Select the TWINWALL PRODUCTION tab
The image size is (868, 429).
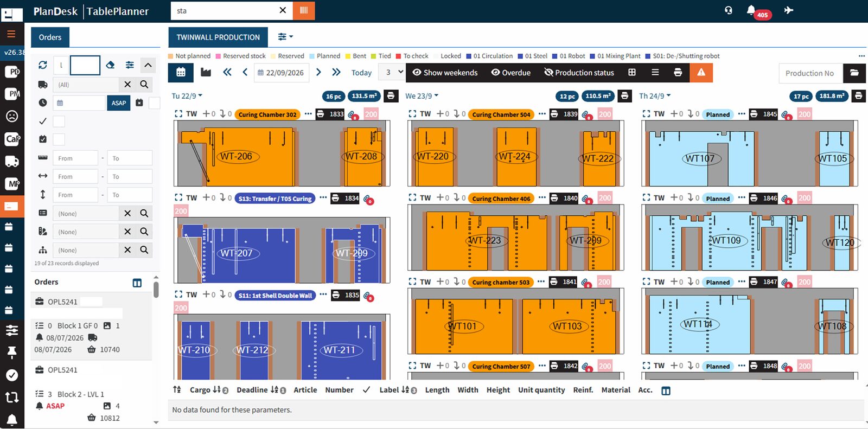pos(218,37)
